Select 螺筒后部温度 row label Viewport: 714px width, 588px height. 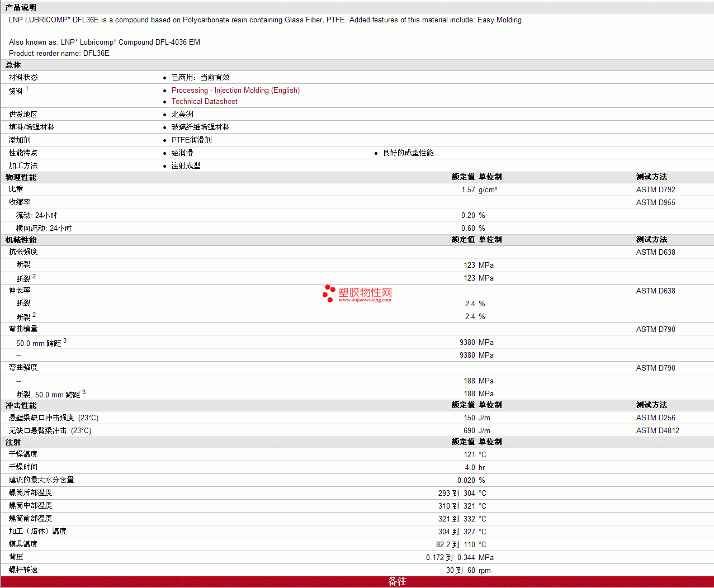[30, 493]
